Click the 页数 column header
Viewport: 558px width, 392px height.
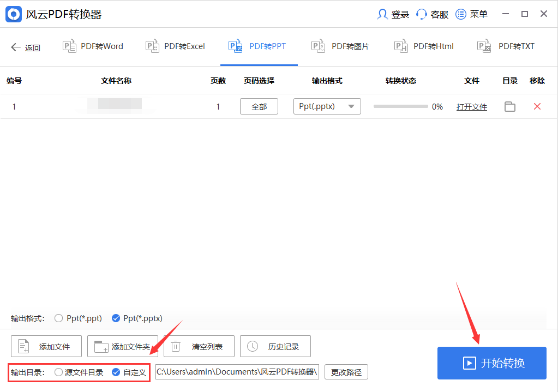(218, 81)
